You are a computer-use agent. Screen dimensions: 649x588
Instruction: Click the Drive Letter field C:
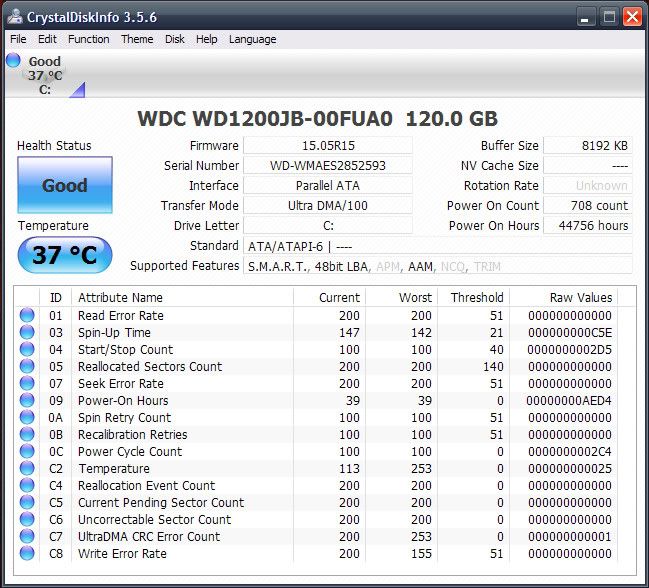coord(328,226)
